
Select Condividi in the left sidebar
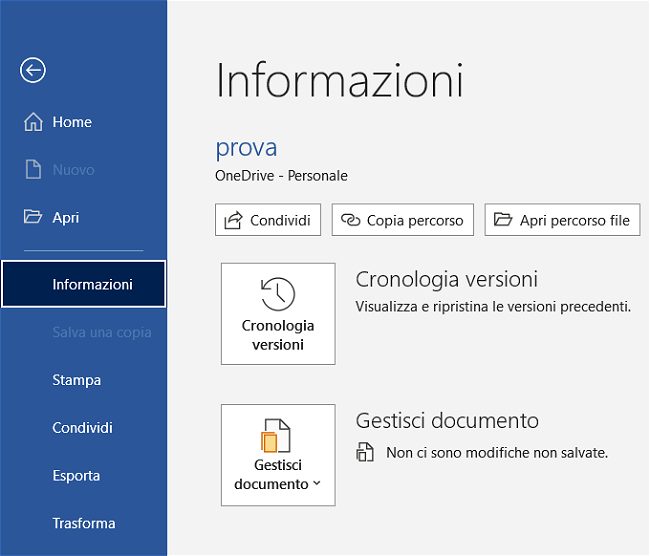tap(82, 428)
